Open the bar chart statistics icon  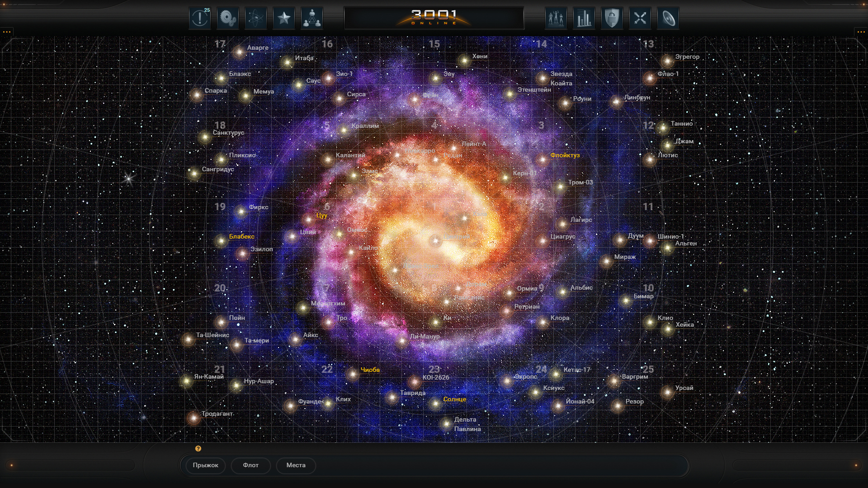point(584,18)
